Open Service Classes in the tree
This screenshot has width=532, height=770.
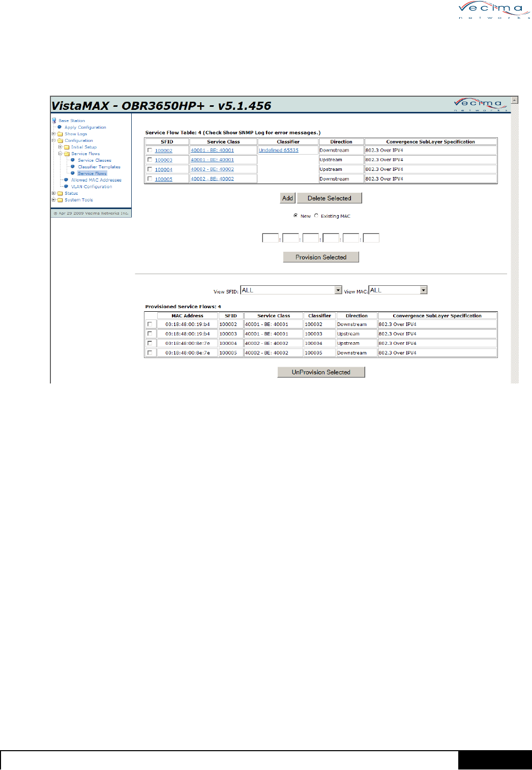click(95, 160)
